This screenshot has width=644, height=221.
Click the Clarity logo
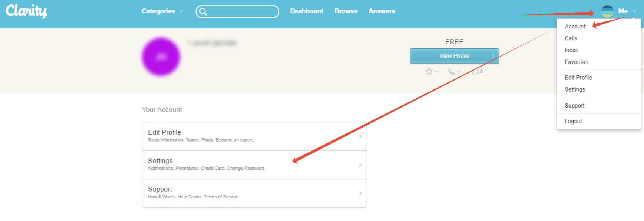click(x=26, y=11)
